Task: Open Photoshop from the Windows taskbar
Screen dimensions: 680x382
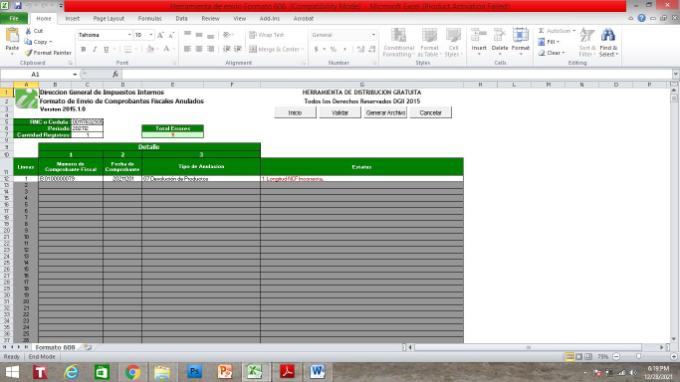Action: 194,372
